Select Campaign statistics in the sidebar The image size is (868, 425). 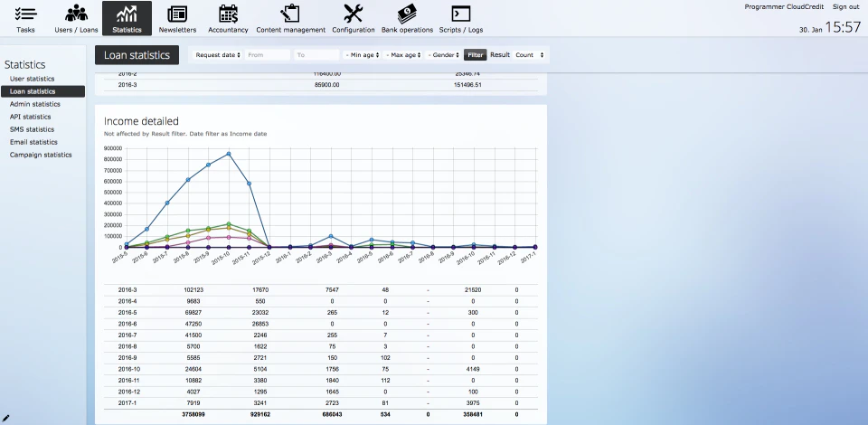pos(41,155)
